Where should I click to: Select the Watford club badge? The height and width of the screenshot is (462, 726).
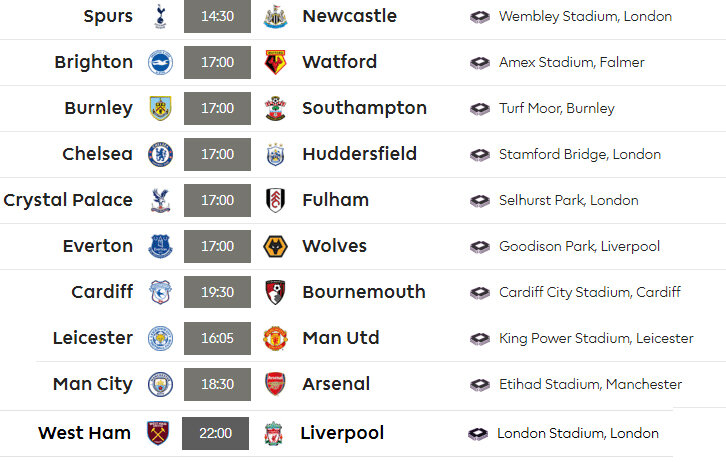point(275,62)
